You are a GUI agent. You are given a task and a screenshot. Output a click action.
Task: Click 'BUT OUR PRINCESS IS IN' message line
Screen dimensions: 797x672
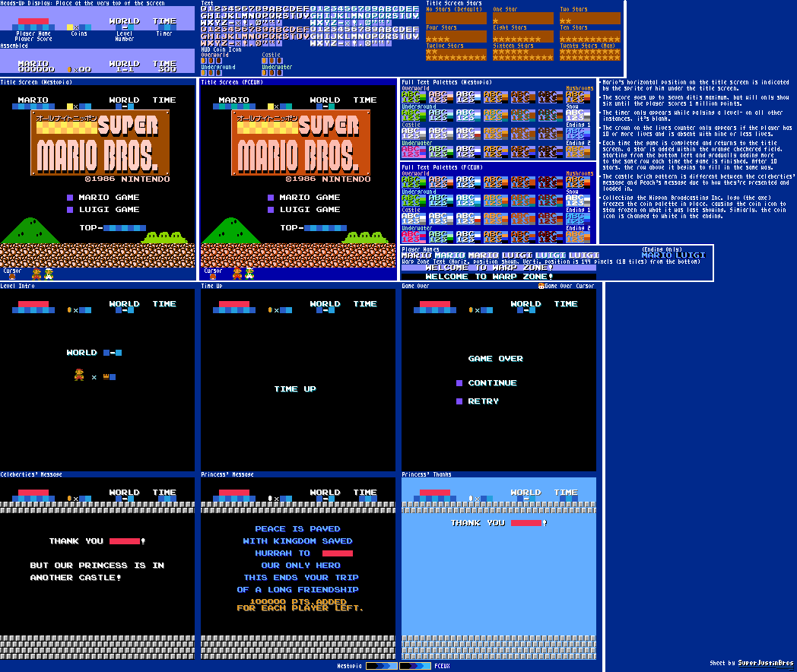(97, 566)
